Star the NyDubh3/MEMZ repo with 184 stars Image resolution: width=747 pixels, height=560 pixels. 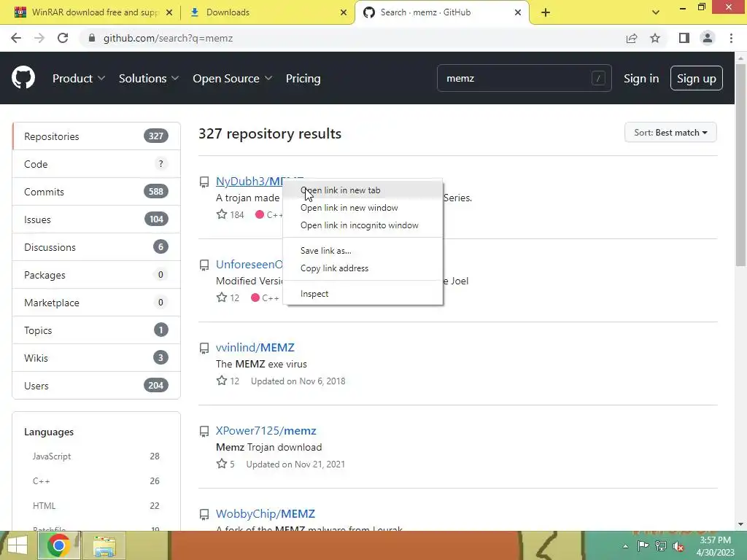coord(222,214)
